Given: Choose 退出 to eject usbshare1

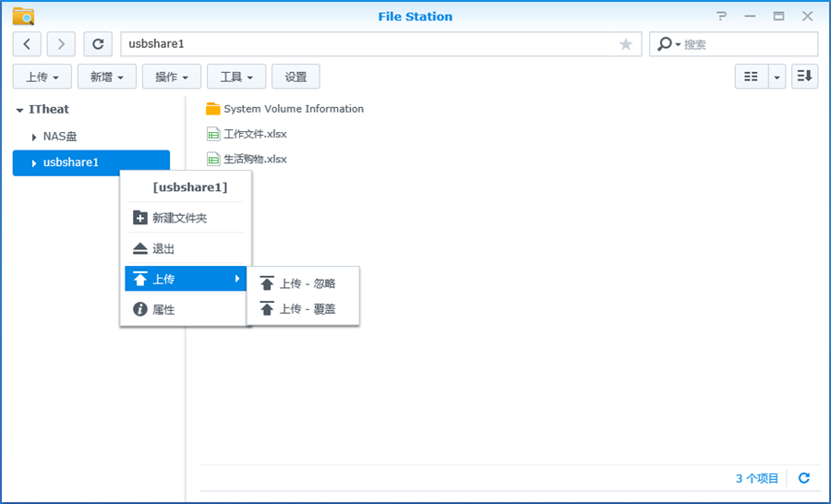Looking at the screenshot, I should pyautogui.click(x=163, y=249).
